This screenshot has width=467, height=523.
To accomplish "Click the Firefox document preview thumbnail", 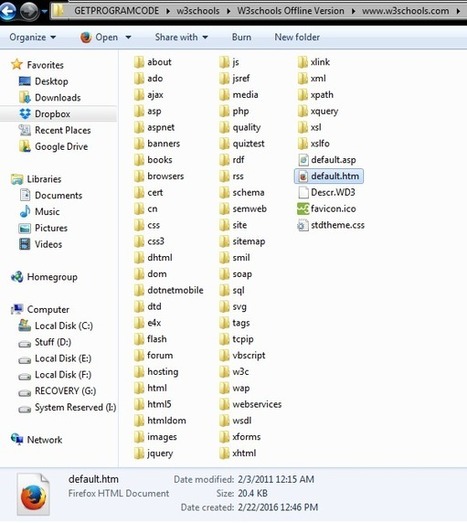I will point(33,494).
